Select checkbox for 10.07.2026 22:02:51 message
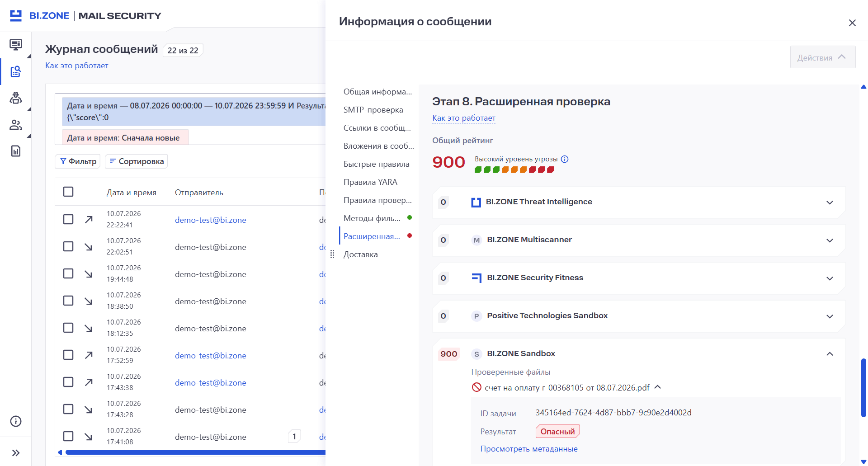The image size is (868, 466). pos(68,246)
